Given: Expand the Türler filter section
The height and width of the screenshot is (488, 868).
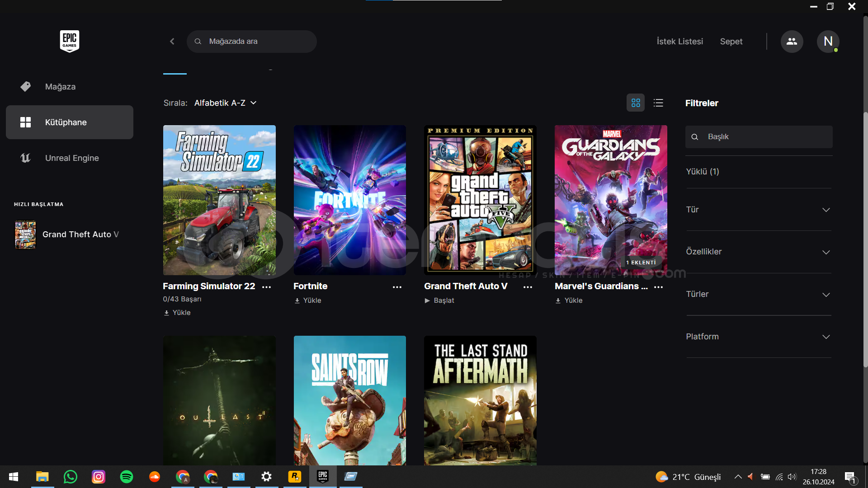Looking at the screenshot, I should coord(759,294).
